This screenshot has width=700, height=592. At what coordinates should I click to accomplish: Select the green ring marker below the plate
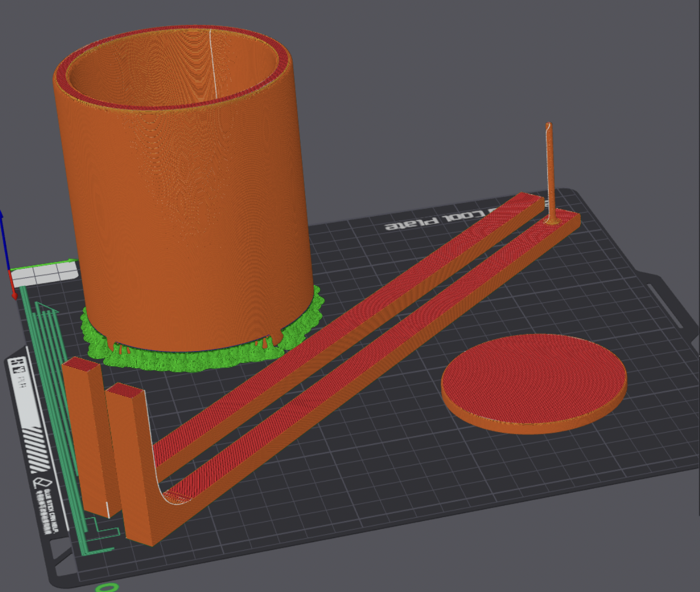(x=108, y=587)
